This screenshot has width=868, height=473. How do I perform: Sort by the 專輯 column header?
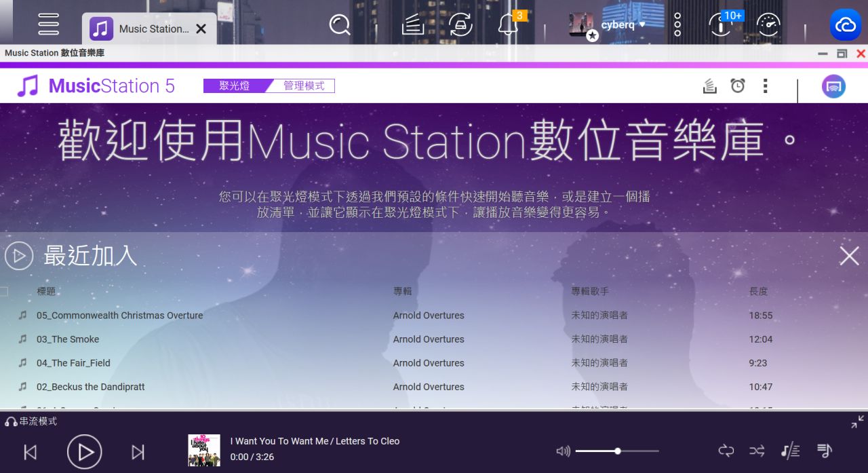coord(403,292)
